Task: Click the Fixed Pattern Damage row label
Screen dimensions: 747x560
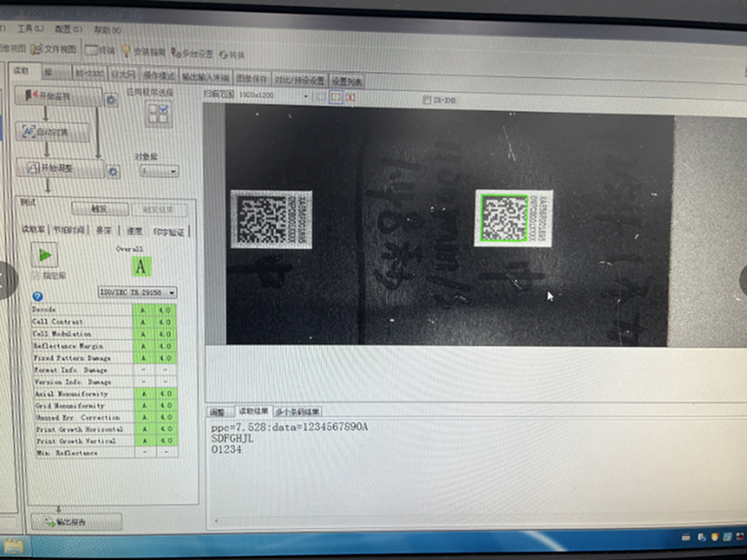Action: (72, 358)
